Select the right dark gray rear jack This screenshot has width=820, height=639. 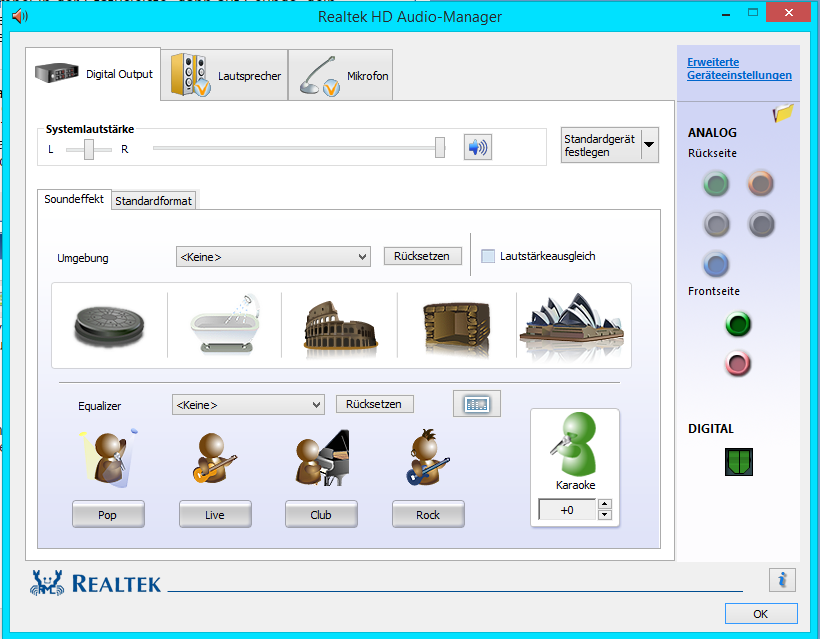[x=761, y=224]
